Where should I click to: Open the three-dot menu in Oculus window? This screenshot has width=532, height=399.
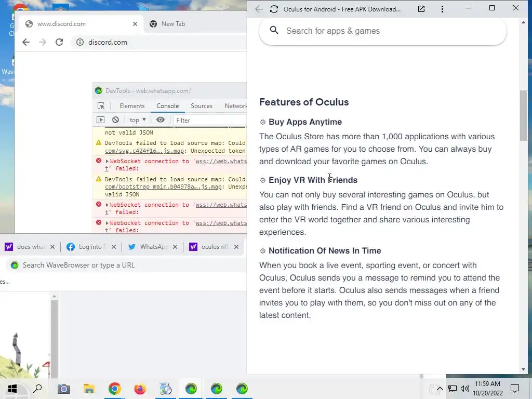tap(442, 9)
